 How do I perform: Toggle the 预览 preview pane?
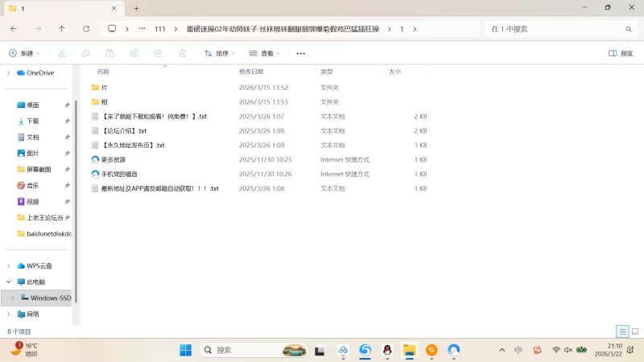point(620,53)
